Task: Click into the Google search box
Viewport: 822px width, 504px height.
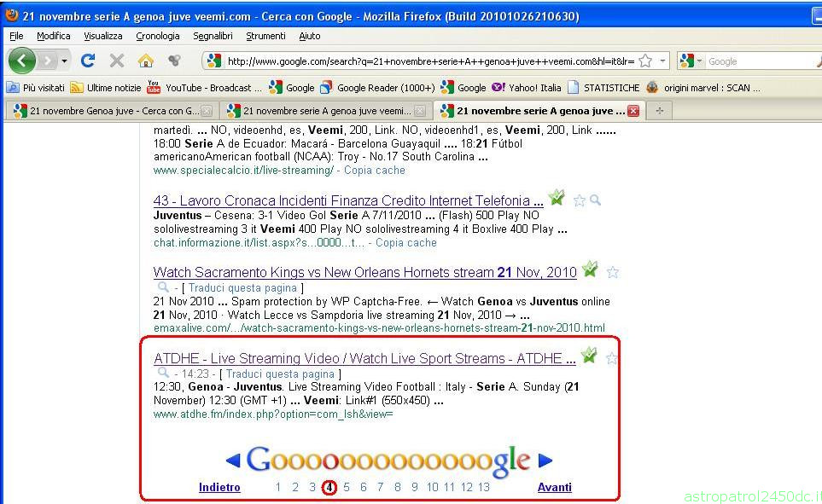Action: click(761, 61)
